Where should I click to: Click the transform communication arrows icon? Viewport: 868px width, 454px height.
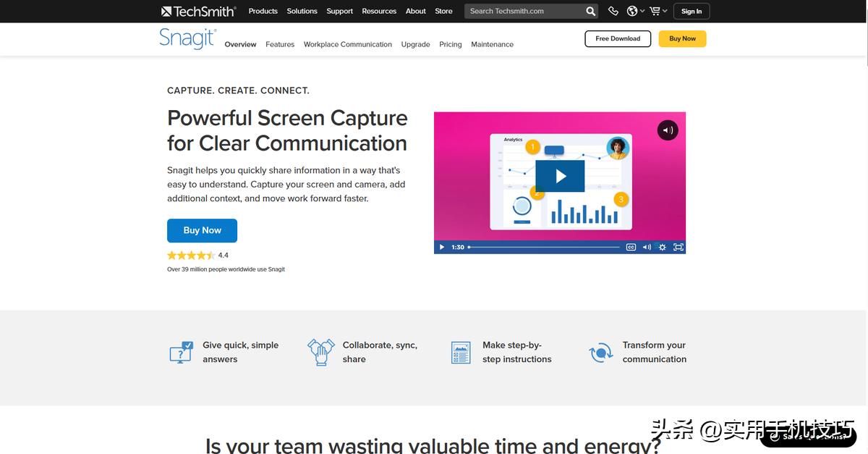600,353
